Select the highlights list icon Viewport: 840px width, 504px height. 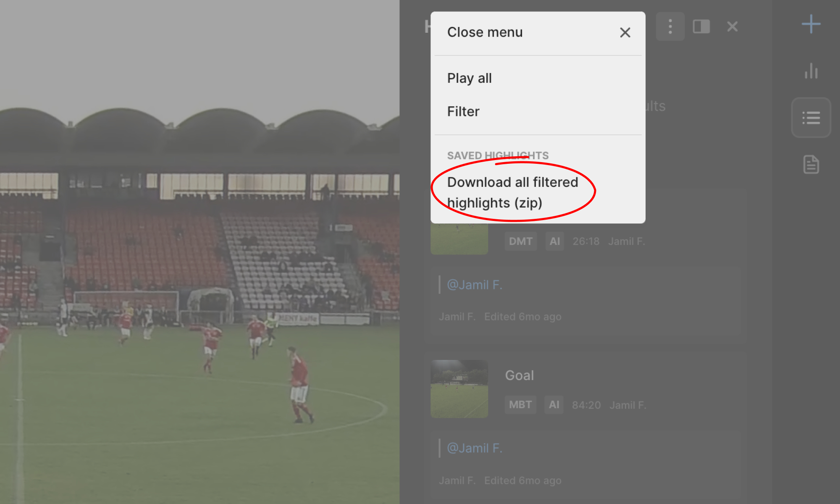coord(811,118)
